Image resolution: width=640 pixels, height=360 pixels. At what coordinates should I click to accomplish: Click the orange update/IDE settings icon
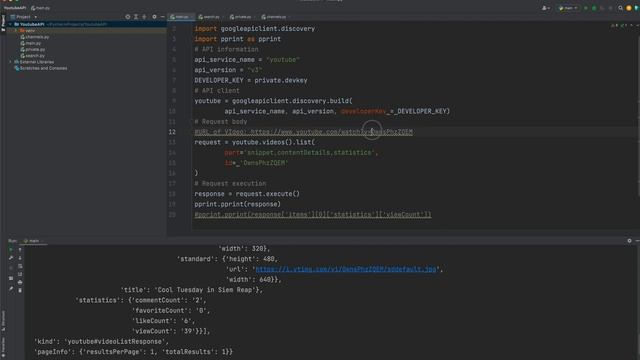pyautogui.click(x=629, y=8)
